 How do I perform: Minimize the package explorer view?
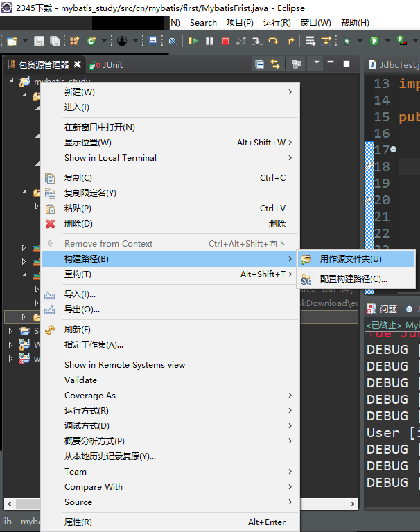coord(331,62)
